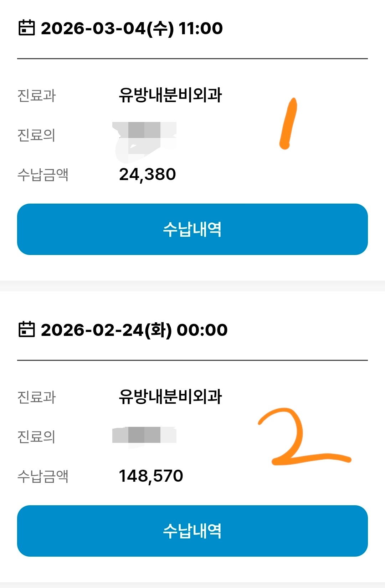Click the 진료의 label in the March visit
The height and width of the screenshot is (588, 385).
pos(36,135)
